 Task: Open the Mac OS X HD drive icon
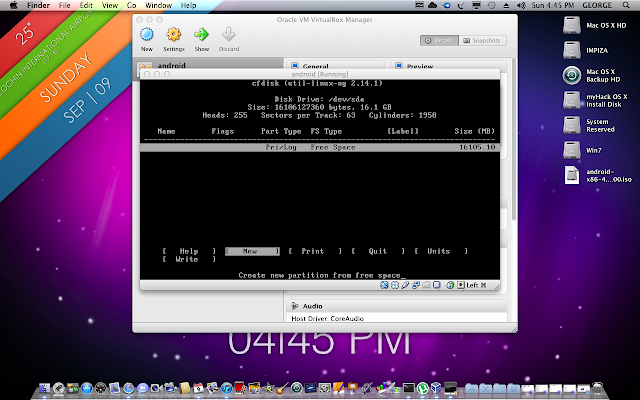pos(571,25)
